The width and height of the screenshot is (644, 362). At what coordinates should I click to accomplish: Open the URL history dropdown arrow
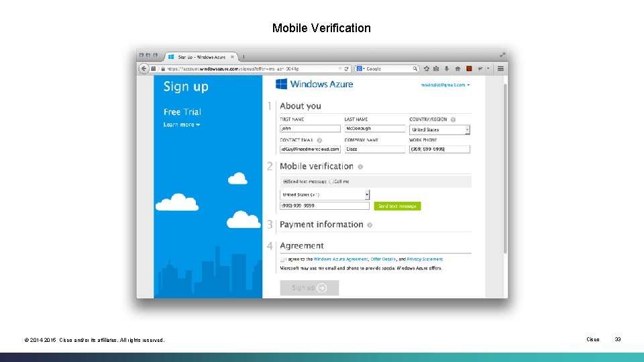(340, 69)
